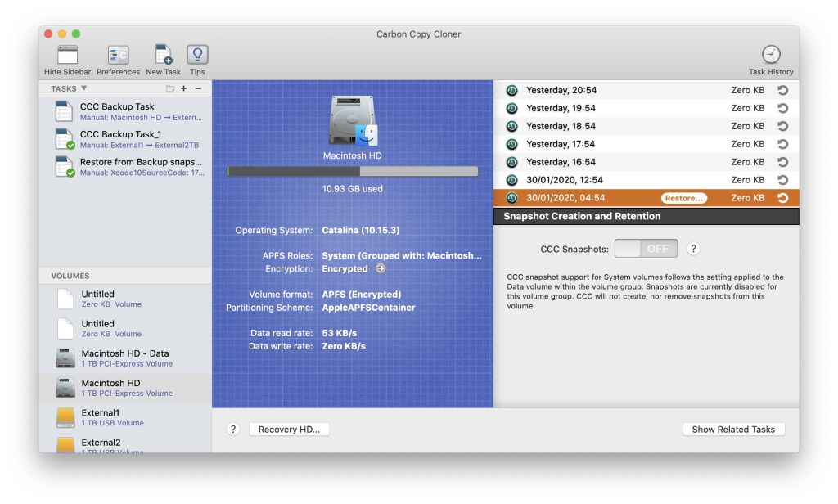Screen dimensions: 838x504
Task: Click the 10.93 GB used label
Action: [352, 189]
